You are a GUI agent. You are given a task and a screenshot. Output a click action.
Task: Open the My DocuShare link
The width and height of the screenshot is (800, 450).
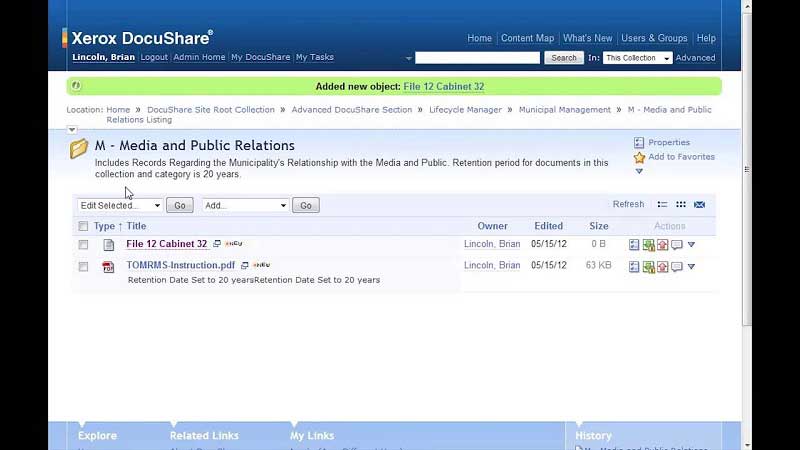(x=260, y=57)
